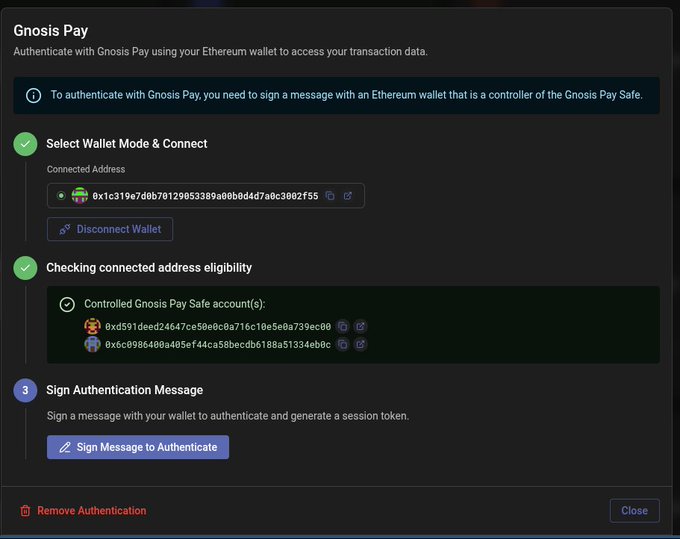Open connected address 0x1c319e7d0b… in explorer
This screenshot has height=539, width=680.
coord(348,196)
